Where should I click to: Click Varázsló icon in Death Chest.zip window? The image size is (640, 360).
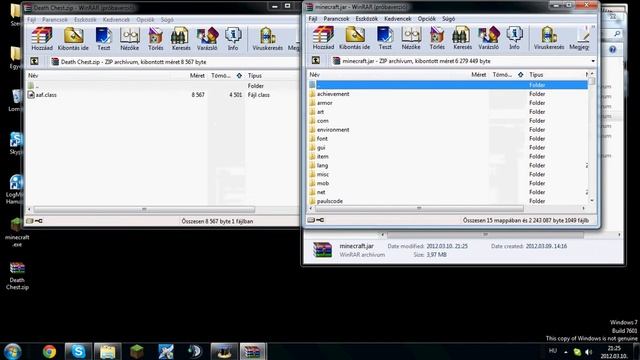[x=207, y=39]
